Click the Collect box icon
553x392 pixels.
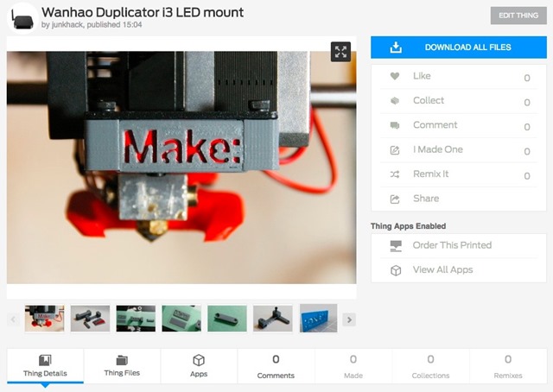click(395, 100)
